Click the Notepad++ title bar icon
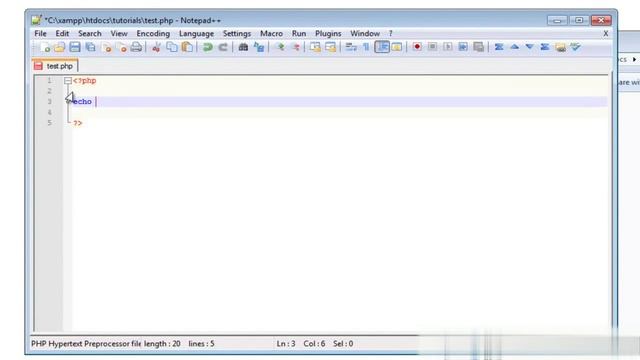Screen dimensions: 640x360 [37, 20]
